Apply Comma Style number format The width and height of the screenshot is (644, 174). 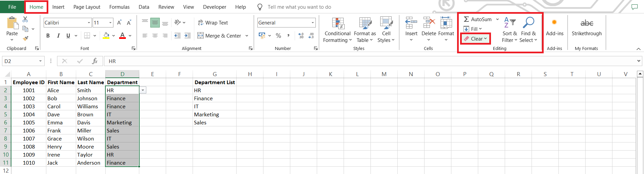point(289,36)
